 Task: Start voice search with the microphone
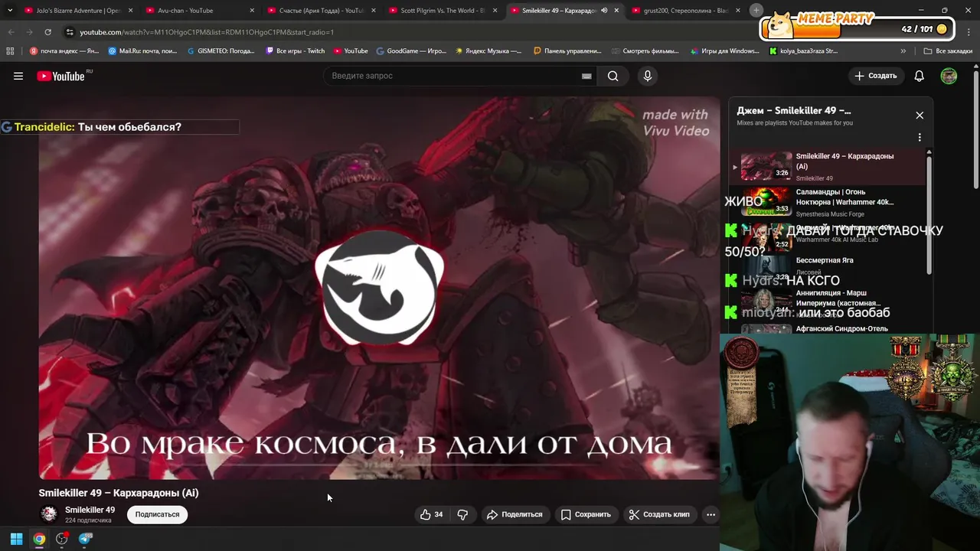(x=648, y=76)
